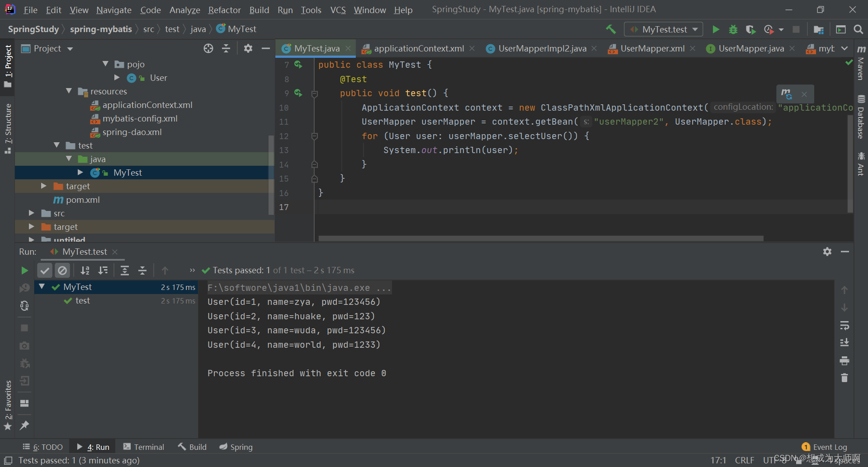Expand all test results icon
This screenshot has width=868, height=467.
tap(124, 271)
